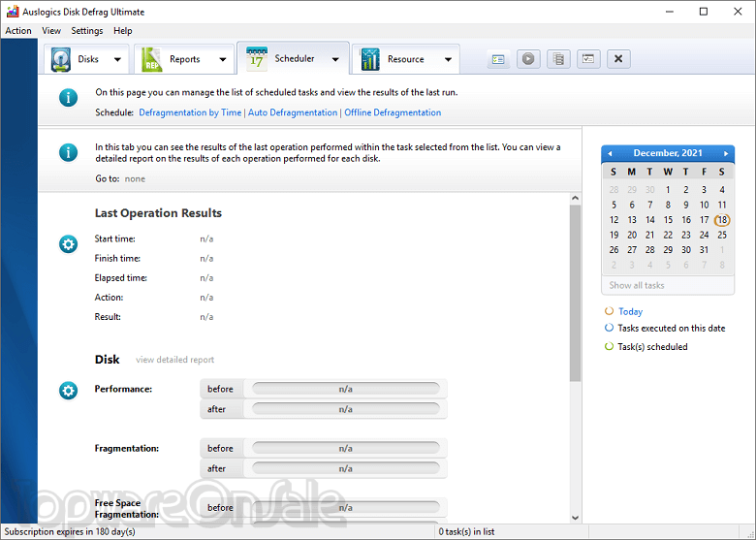
Task: Click the Start time n/a value
Action: (206, 239)
